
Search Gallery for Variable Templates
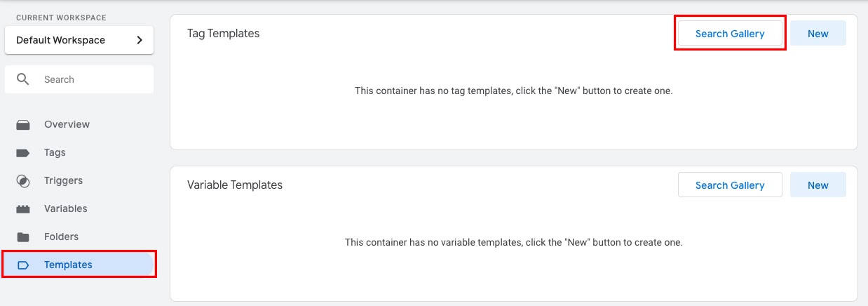730,185
